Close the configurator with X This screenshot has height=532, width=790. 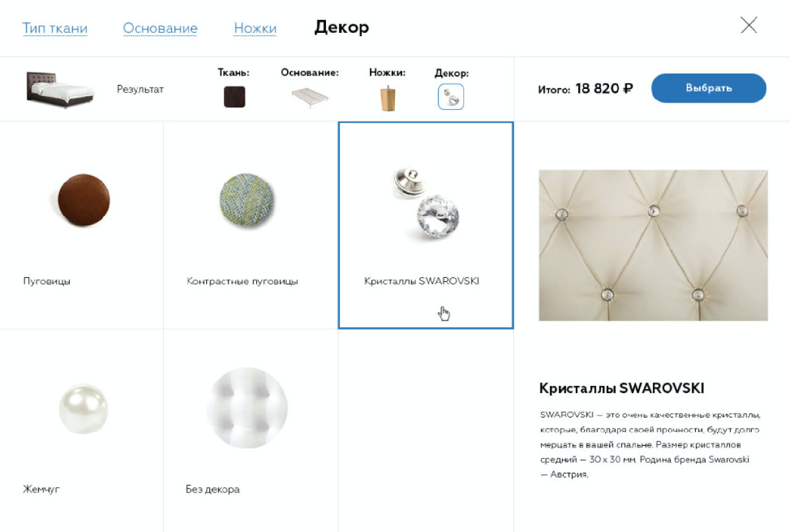[749, 25]
